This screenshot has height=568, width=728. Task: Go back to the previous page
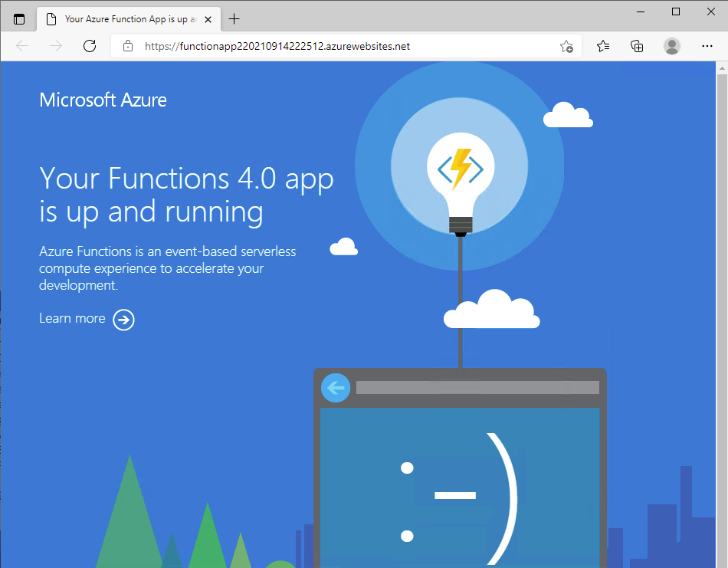coord(22,46)
